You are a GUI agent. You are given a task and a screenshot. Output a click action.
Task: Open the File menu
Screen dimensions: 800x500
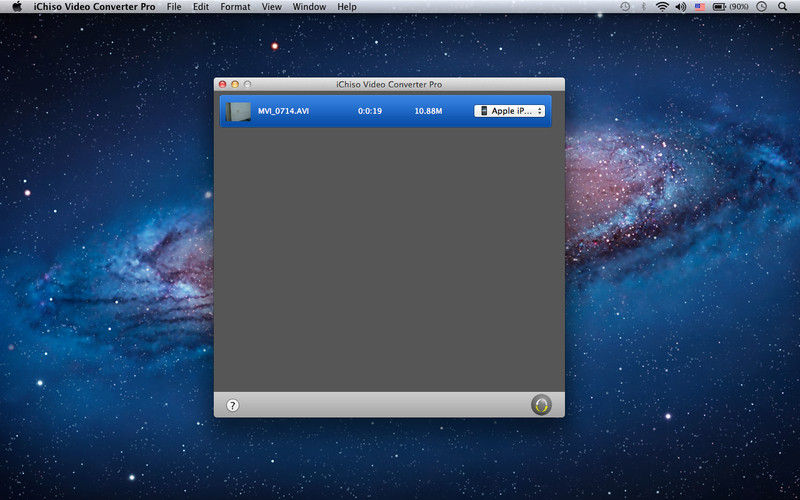point(174,7)
